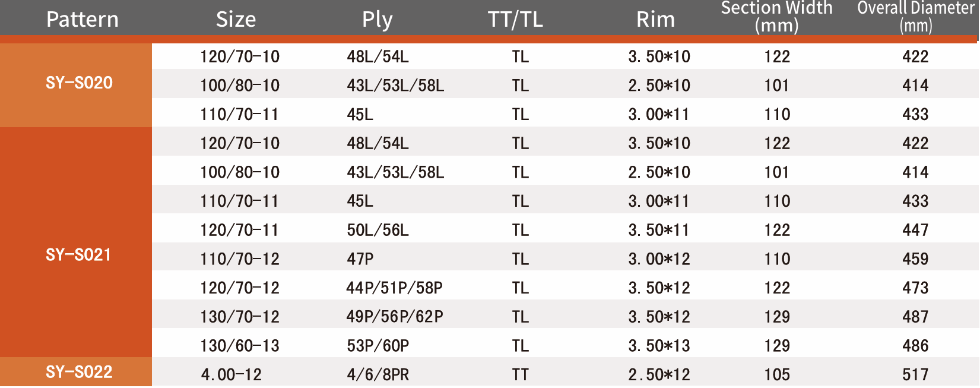Viewport: 980px width, 388px height.
Task: Click the TT/TL column header
Action: click(x=515, y=20)
